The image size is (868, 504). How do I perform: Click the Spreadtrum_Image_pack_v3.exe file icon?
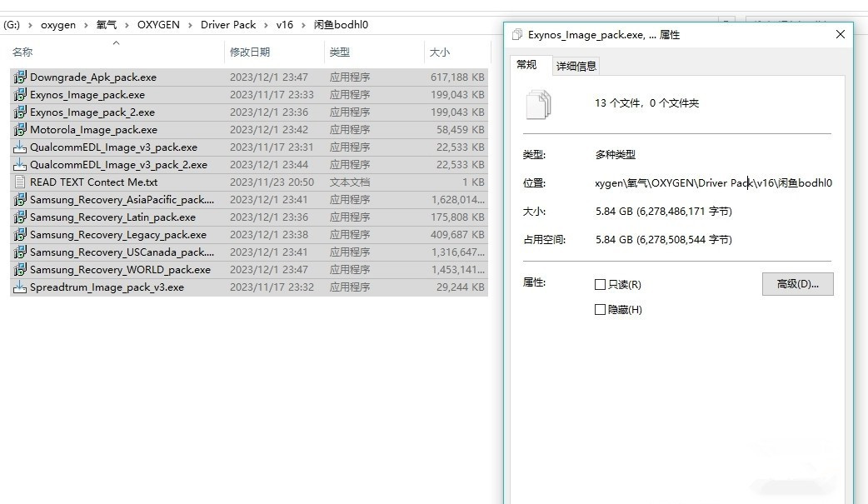point(20,287)
